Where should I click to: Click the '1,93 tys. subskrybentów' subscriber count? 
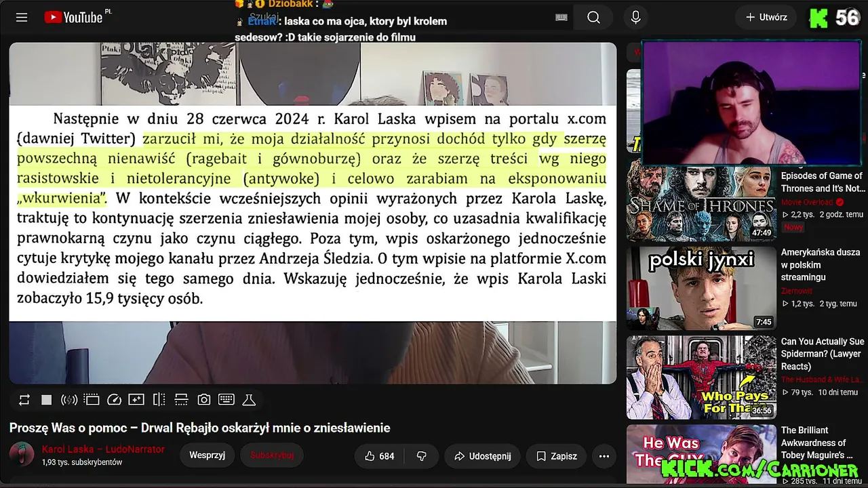point(82,462)
